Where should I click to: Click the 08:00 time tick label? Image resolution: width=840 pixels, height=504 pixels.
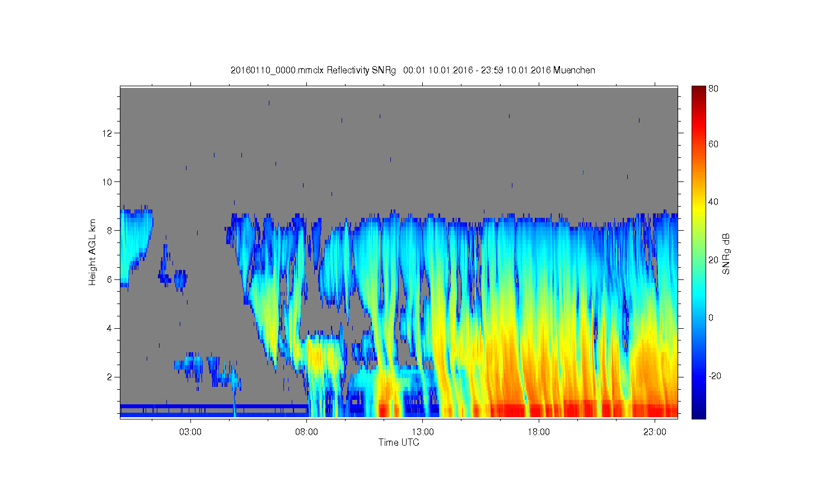coord(307,432)
